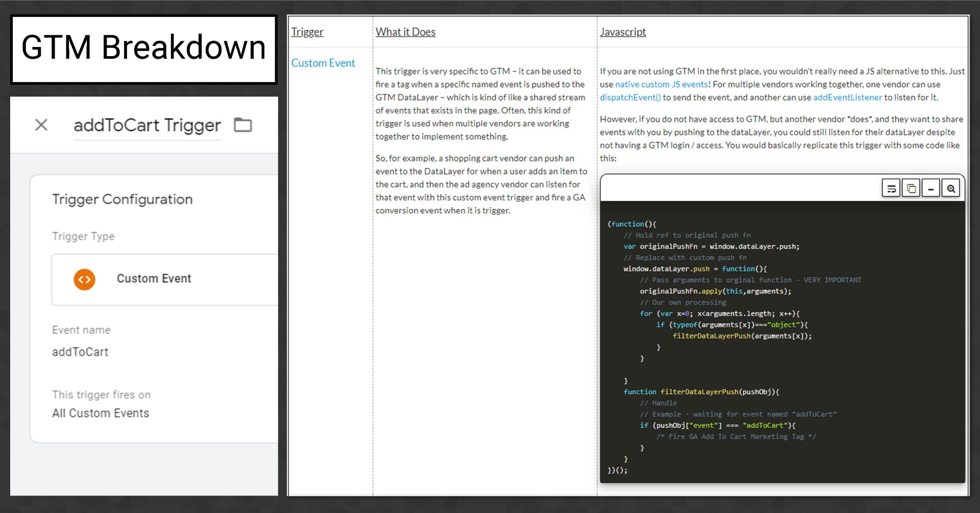Click the addToCart event name value

(80, 352)
